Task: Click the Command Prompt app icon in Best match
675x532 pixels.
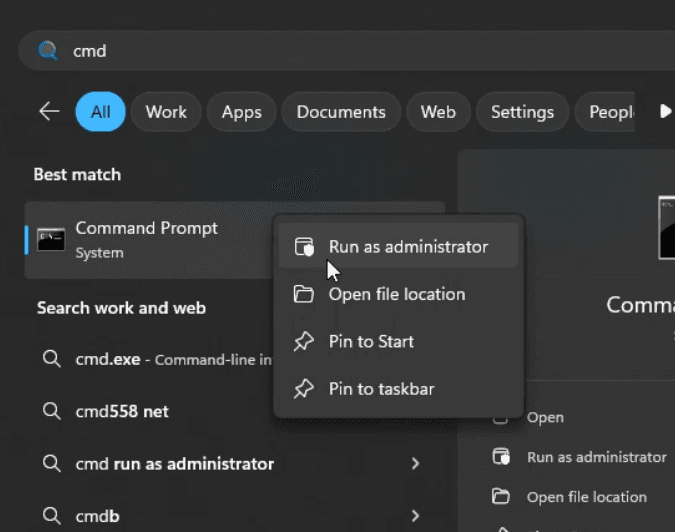Action: pos(51,239)
